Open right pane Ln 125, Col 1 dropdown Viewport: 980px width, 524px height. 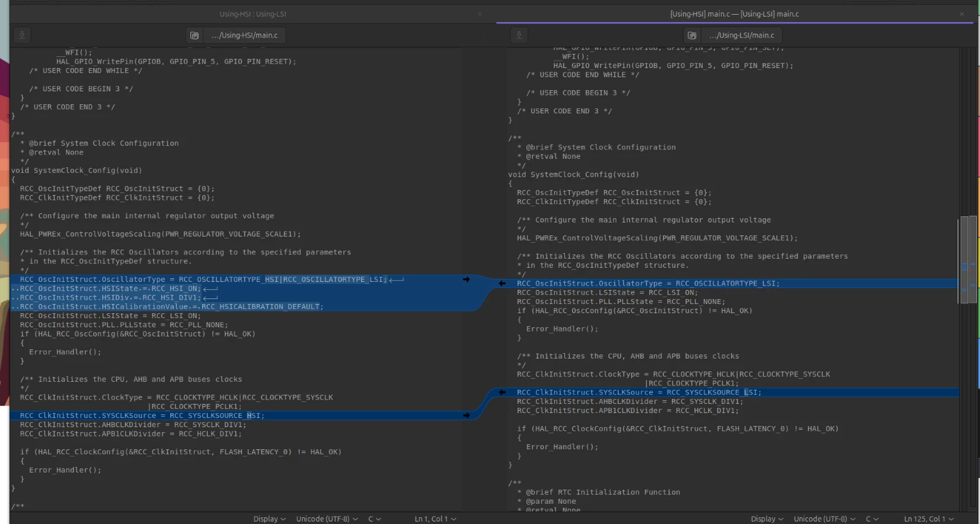(x=929, y=518)
